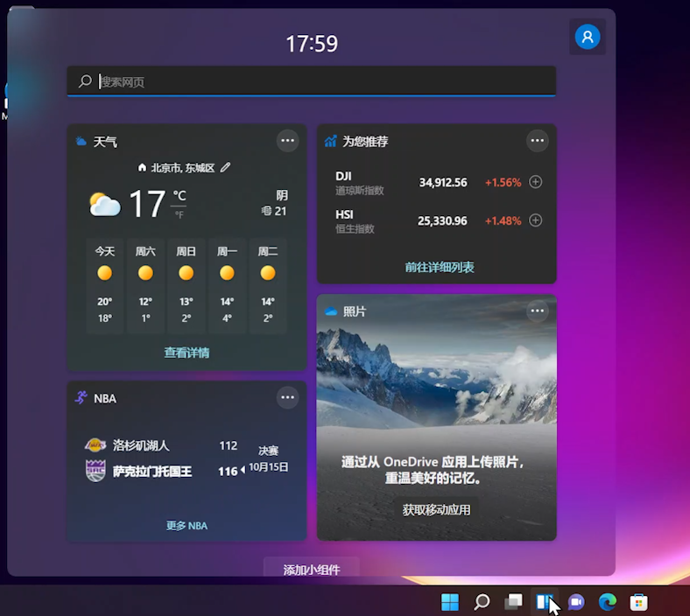Toggle the Widgets taskbar button
The image size is (690, 616).
click(545, 602)
